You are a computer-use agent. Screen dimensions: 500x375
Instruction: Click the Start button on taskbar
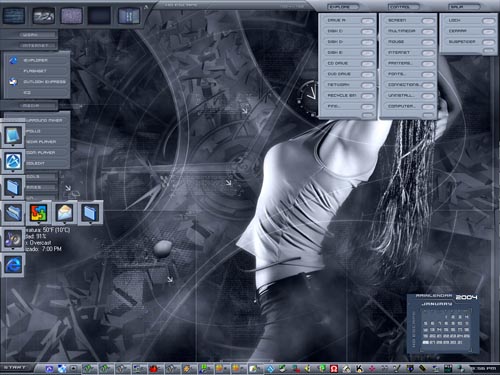(15, 368)
